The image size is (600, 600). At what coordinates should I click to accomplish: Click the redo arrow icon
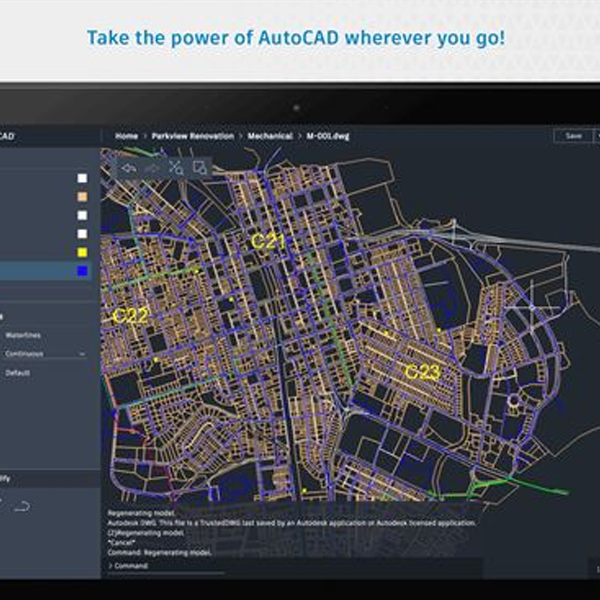(x=152, y=168)
